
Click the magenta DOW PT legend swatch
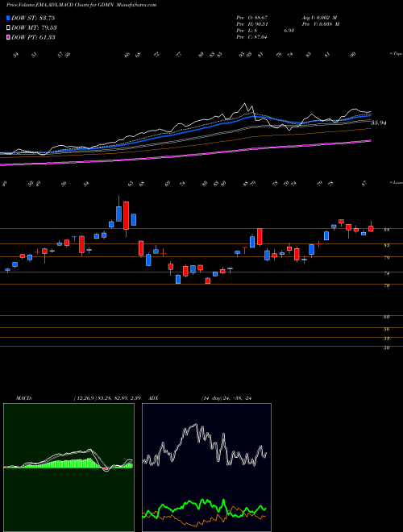click(x=8, y=37)
